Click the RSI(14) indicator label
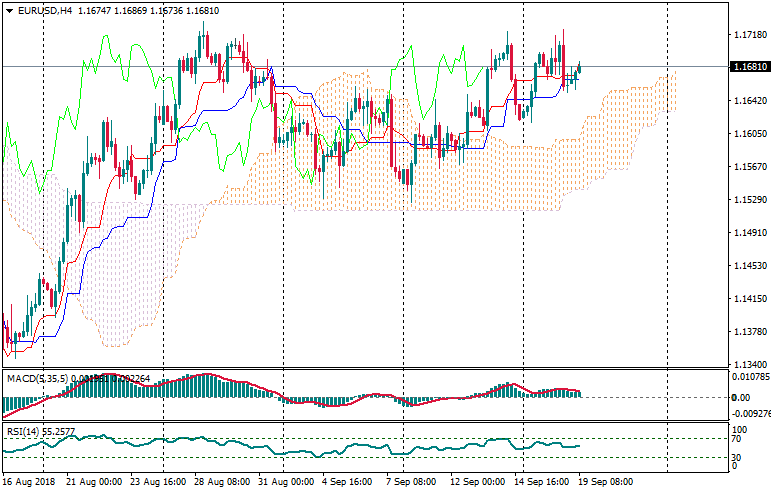This screenshot has width=771, height=493. 25,432
